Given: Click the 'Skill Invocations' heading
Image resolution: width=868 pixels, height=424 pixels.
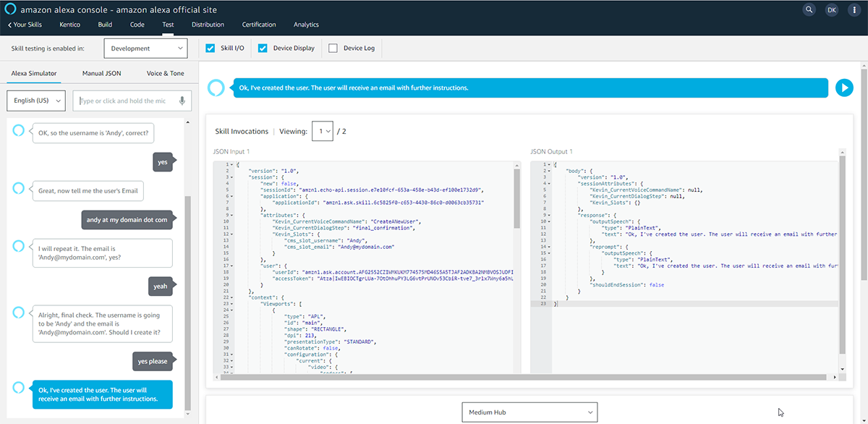Looking at the screenshot, I should 241,132.
